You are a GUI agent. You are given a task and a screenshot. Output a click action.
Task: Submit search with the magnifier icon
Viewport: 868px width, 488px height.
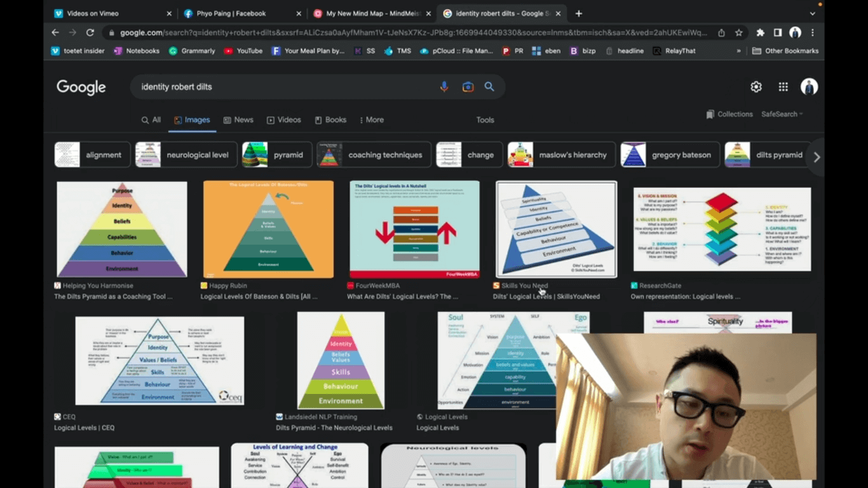[x=489, y=87]
